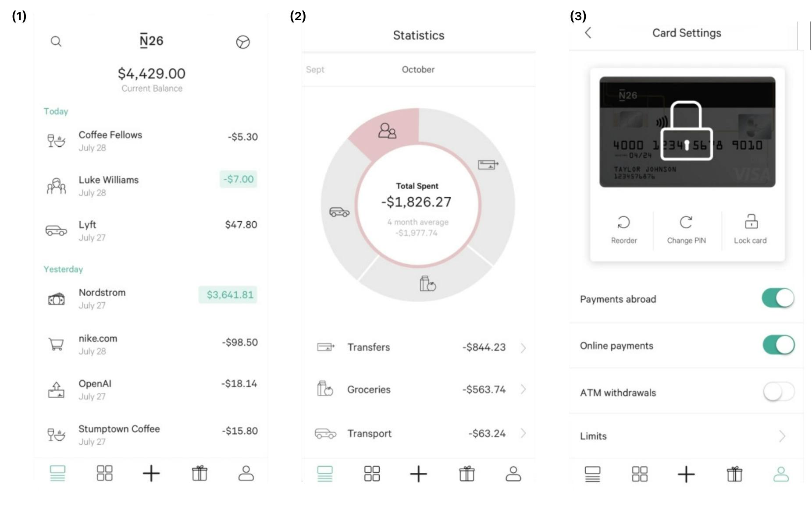Tap the search magnifier icon in screen 1
Screen dimensions: 812x517
click(x=56, y=42)
